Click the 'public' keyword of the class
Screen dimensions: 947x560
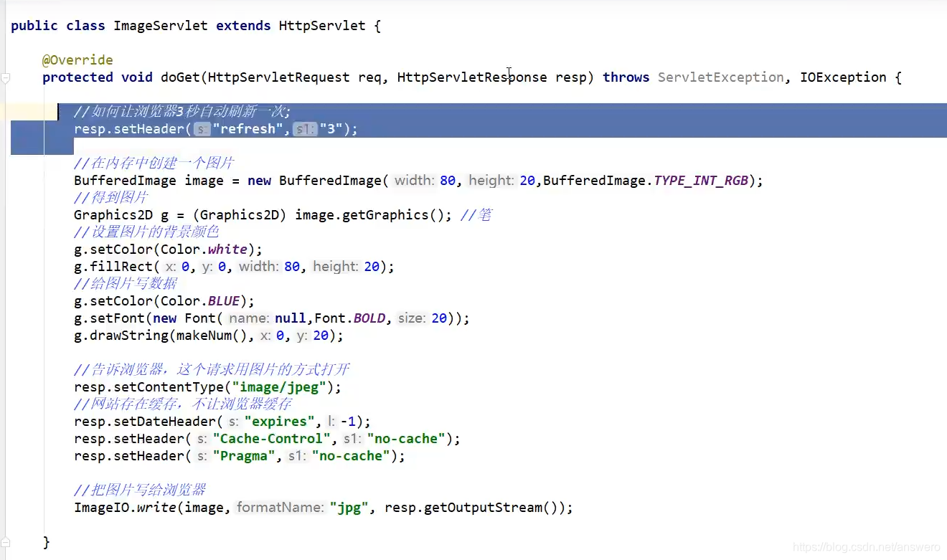34,26
